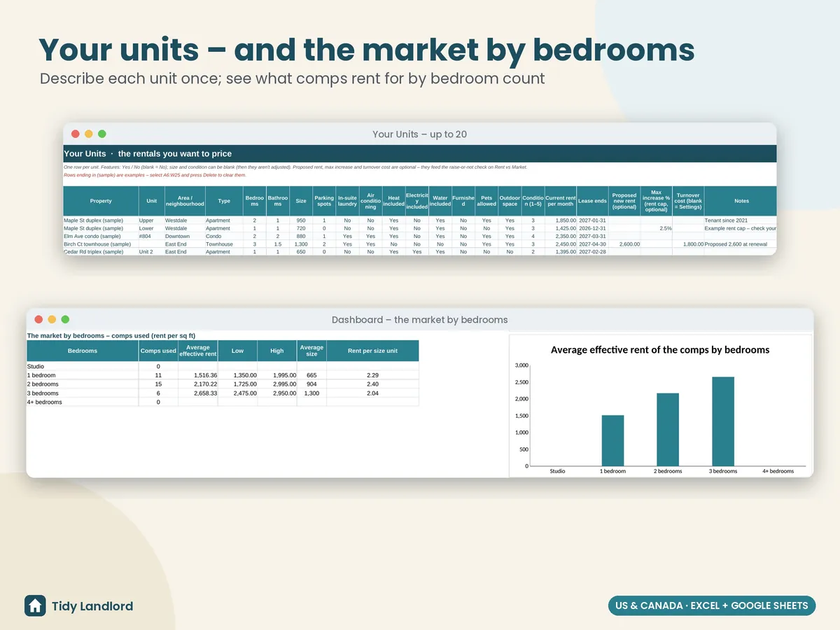Select the Upper unit cell
This screenshot has height=630, width=840.
151,220
